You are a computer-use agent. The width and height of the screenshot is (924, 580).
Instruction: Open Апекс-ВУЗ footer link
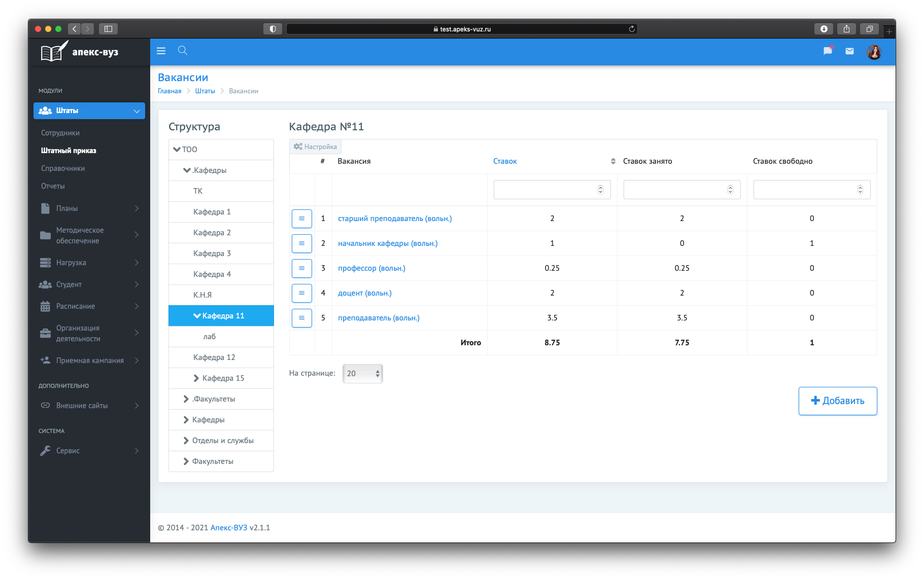tap(229, 528)
